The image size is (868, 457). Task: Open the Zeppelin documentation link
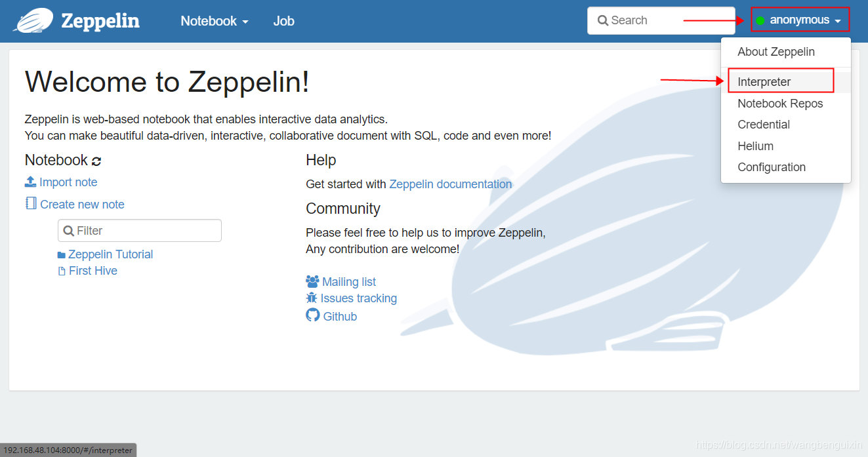click(x=451, y=184)
